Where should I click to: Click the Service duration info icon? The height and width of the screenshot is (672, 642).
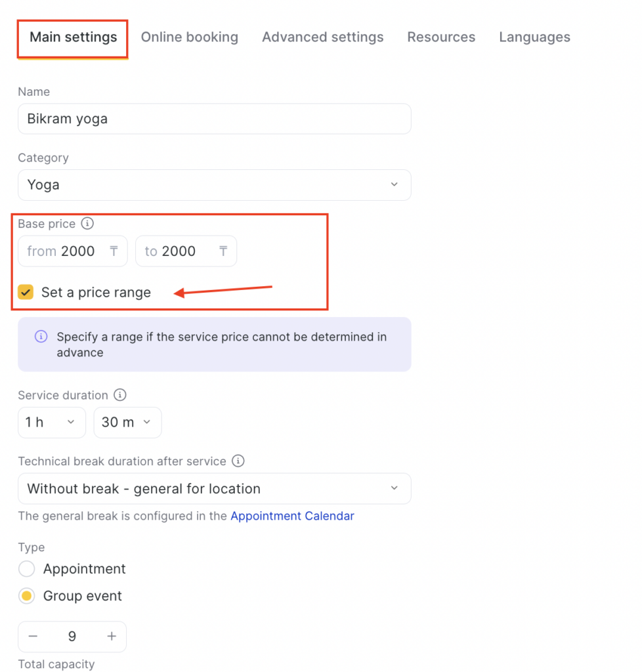(120, 395)
